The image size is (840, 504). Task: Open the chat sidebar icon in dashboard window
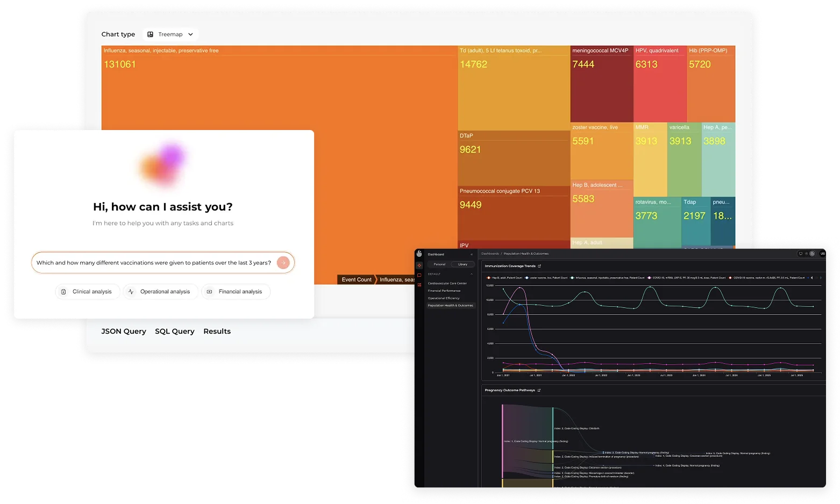click(x=419, y=275)
